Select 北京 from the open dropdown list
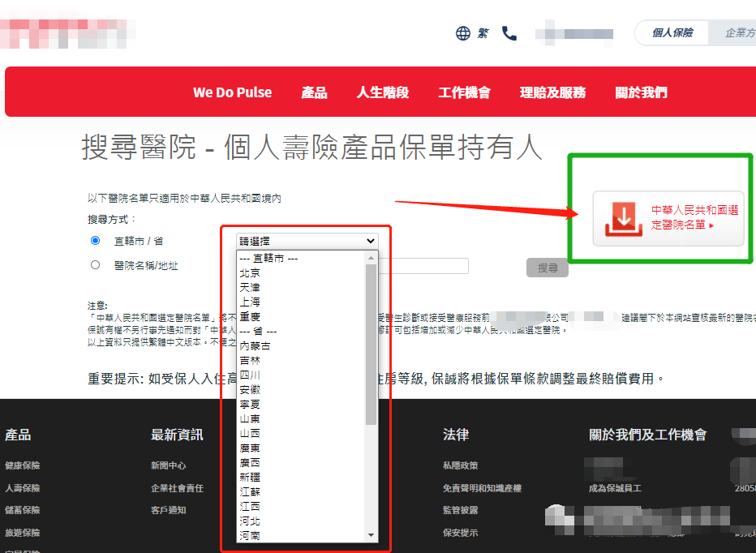The image size is (756, 553). (x=250, y=272)
